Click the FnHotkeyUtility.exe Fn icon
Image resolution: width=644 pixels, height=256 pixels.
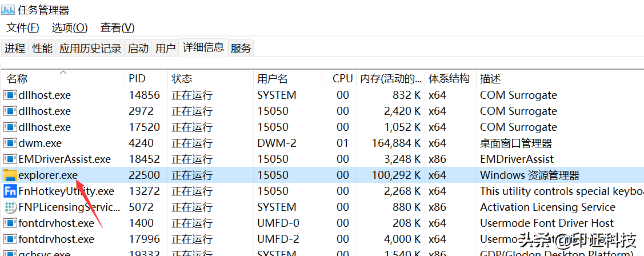click(x=10, y=191)
